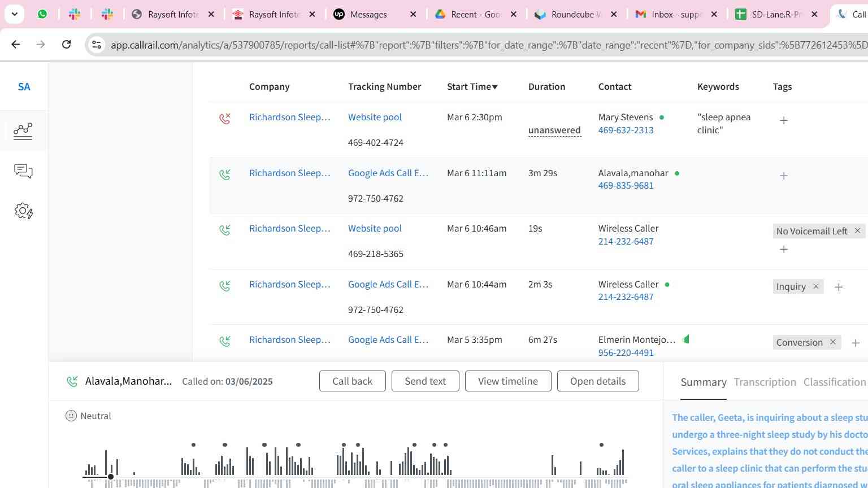The width and height of the screenshot is (868, 488).
Task: Open the Settings gear icon in sidebar
Action: pyautogui.click(x=24, y=211)
